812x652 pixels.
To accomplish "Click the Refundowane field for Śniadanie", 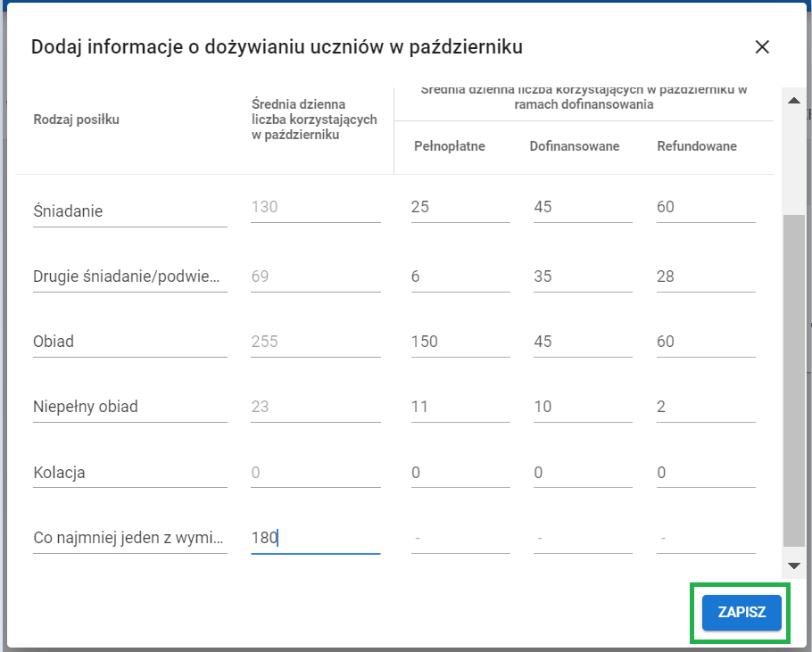I will click(x=705, y=206).
